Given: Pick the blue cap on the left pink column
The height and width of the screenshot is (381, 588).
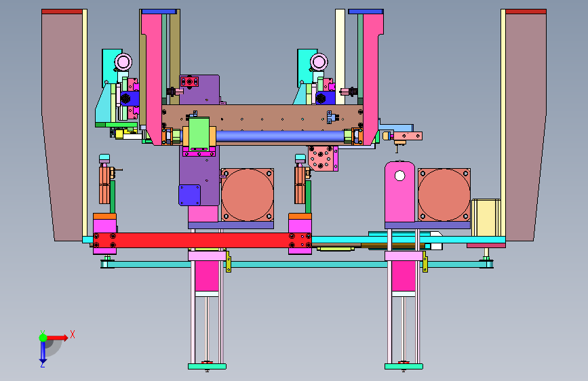Looking at the screenshot, I should pyautogui.click(x=159, y=12).
